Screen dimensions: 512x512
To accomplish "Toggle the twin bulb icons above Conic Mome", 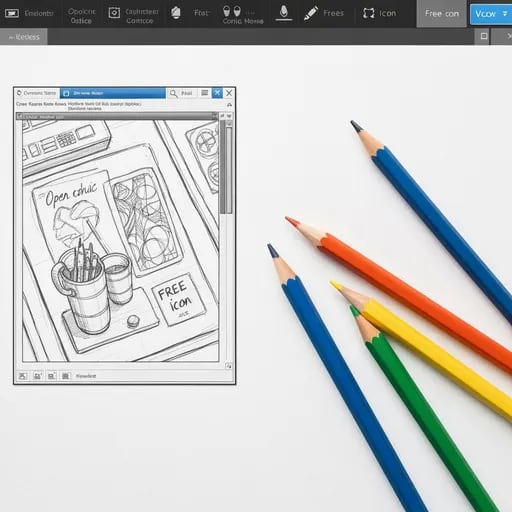I will (232, 11).
